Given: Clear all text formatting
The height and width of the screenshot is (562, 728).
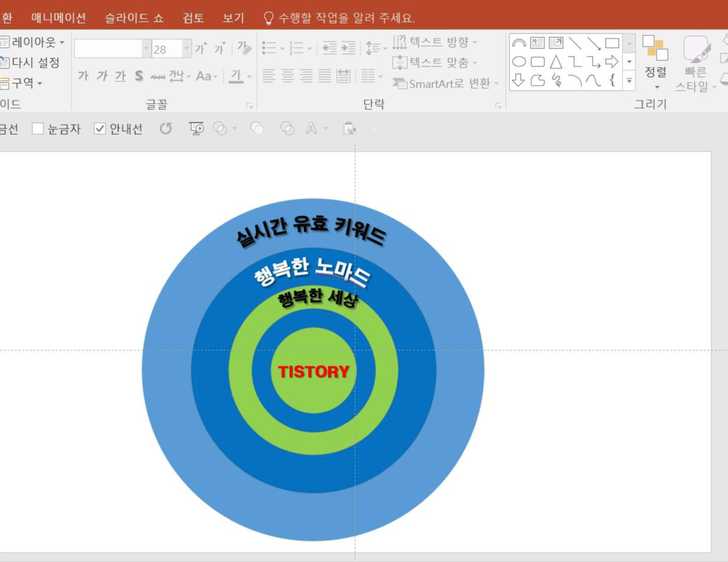Looking at the screenshot, I should click(x=244, y=48).
